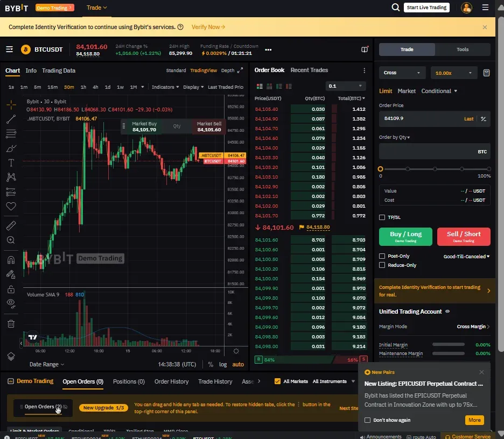Open the Display dropdown
Image resolution: width=504 pixels, height=439 pixels.
[x=193, y=87]
